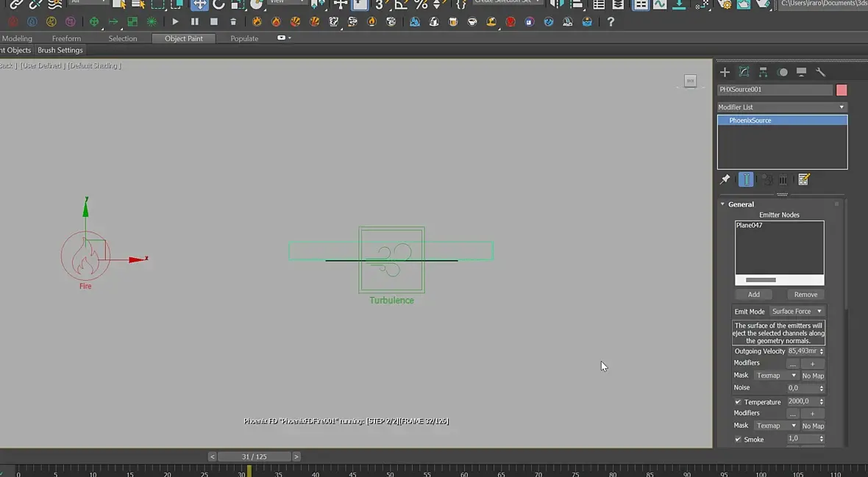Screen dimensions: 868x477
Task: Click the PHXSource001 object color swatch
Action: tap(842, 90)
